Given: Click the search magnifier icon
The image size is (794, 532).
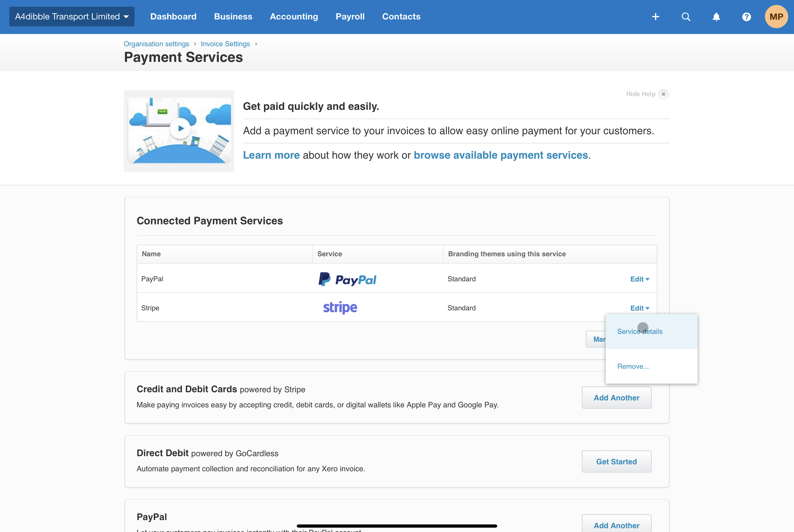Looking at the screenshot, I should pos(686,17).
